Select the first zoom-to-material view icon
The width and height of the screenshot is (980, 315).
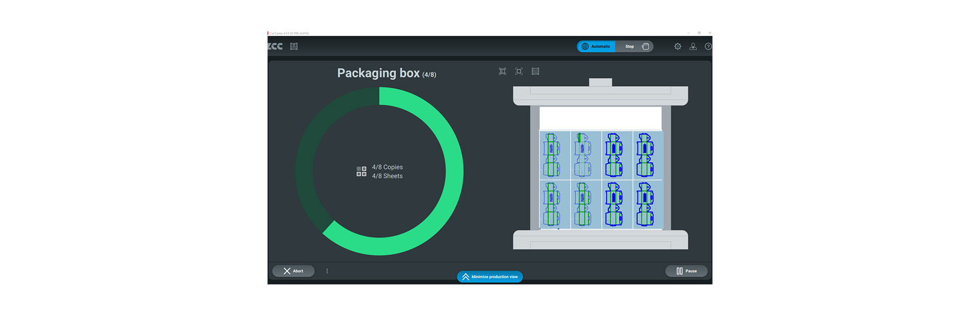(503, 71)
